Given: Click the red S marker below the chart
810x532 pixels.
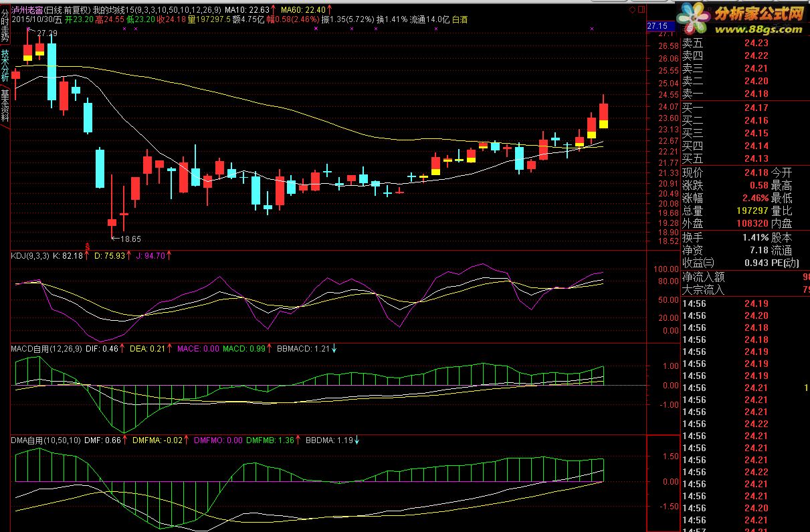Looking at the screenshot, I should point(87,246).
